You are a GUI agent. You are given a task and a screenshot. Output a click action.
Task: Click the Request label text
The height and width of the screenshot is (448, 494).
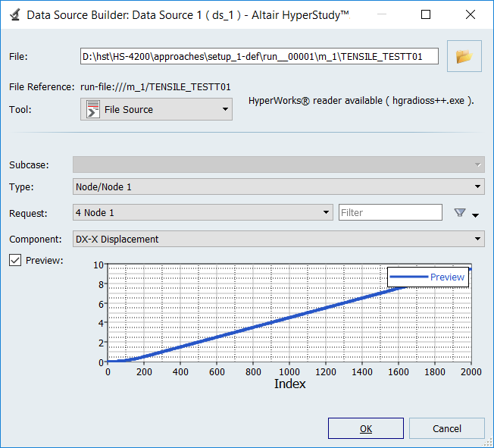click(x=28, y=214)
